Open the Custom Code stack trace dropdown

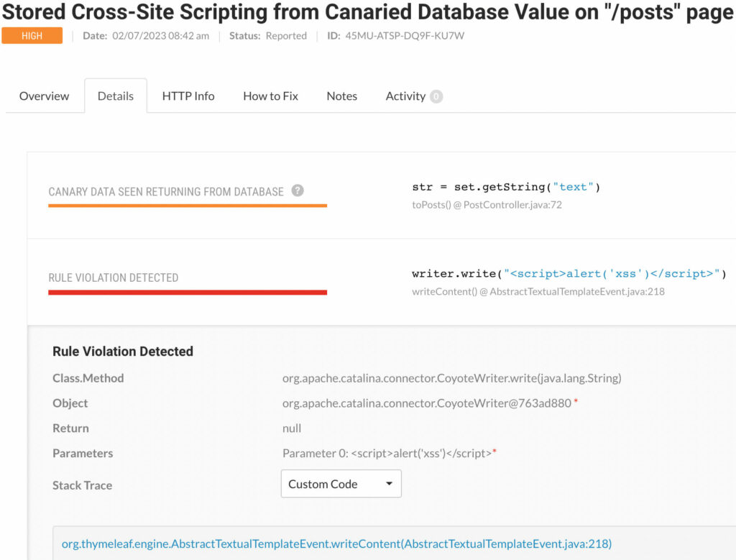(341, 484)
